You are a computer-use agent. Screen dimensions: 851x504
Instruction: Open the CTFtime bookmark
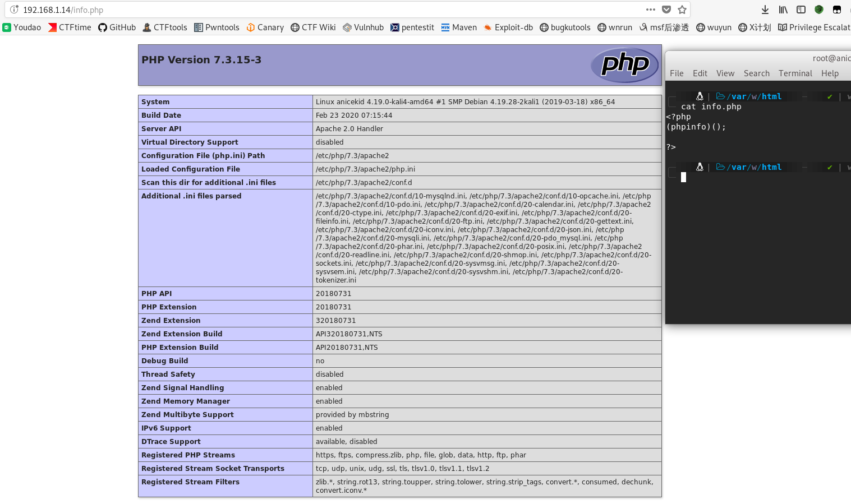69,27
